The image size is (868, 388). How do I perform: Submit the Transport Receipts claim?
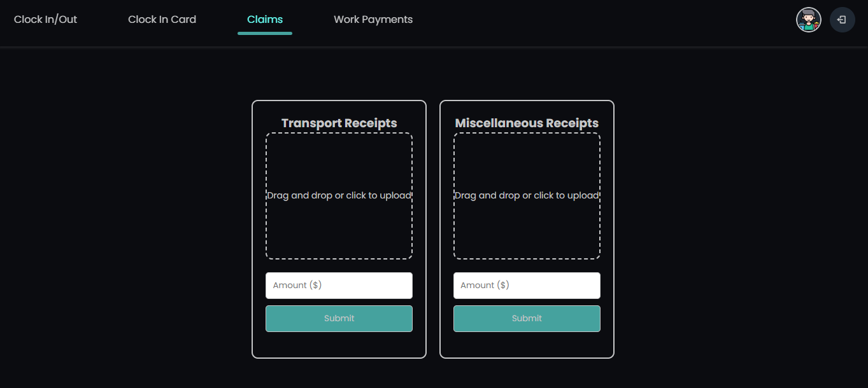pos(339,318)
